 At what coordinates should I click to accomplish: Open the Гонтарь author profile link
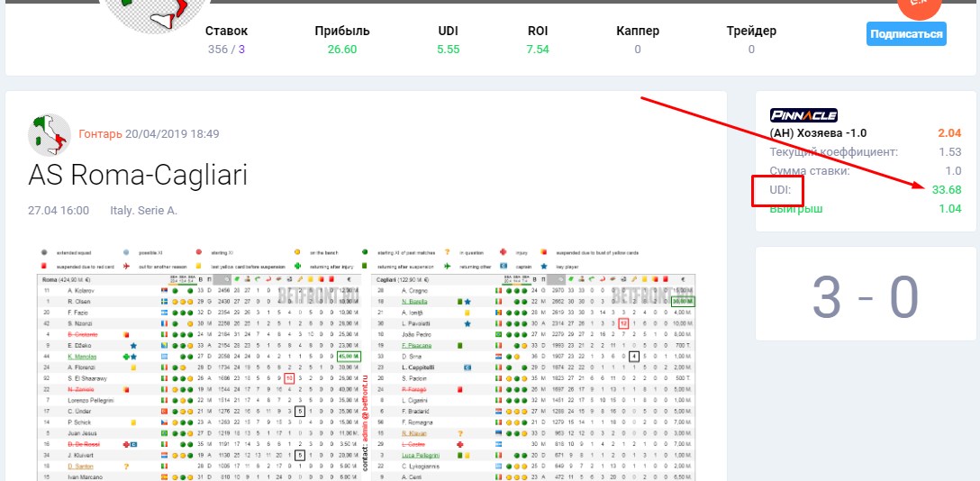click(99, 134)
